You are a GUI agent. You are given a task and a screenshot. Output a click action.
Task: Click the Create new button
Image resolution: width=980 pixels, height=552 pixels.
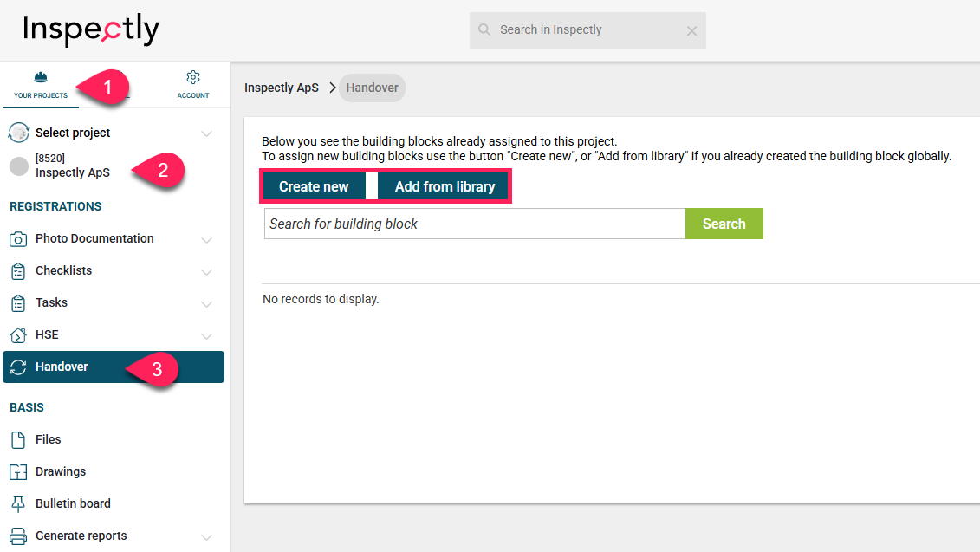point(314,186)
